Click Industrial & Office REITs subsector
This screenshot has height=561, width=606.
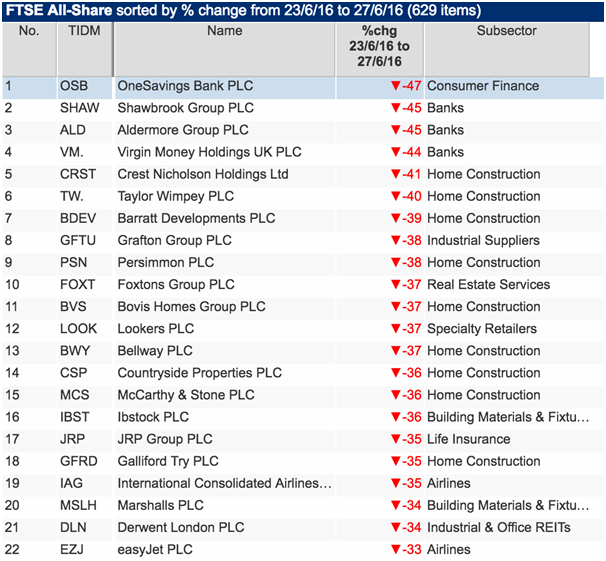point(499,527)
